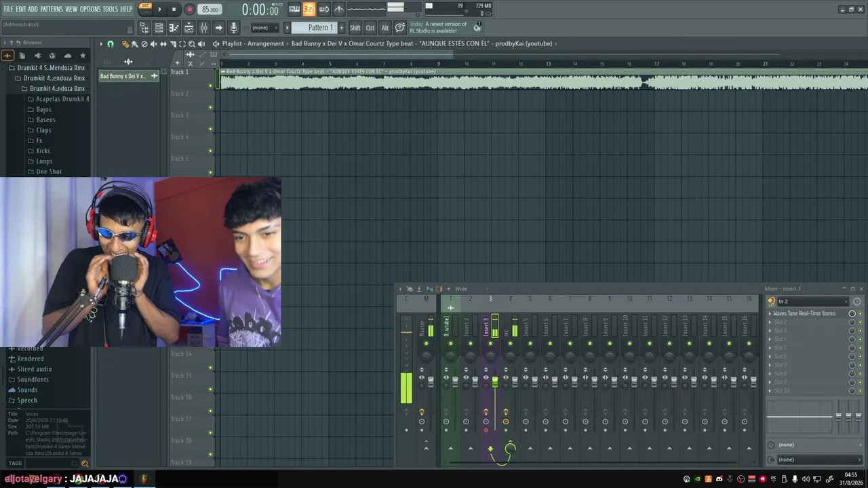
Task: Select the playlist Zoom tool
Action: (x=192, y=44)
